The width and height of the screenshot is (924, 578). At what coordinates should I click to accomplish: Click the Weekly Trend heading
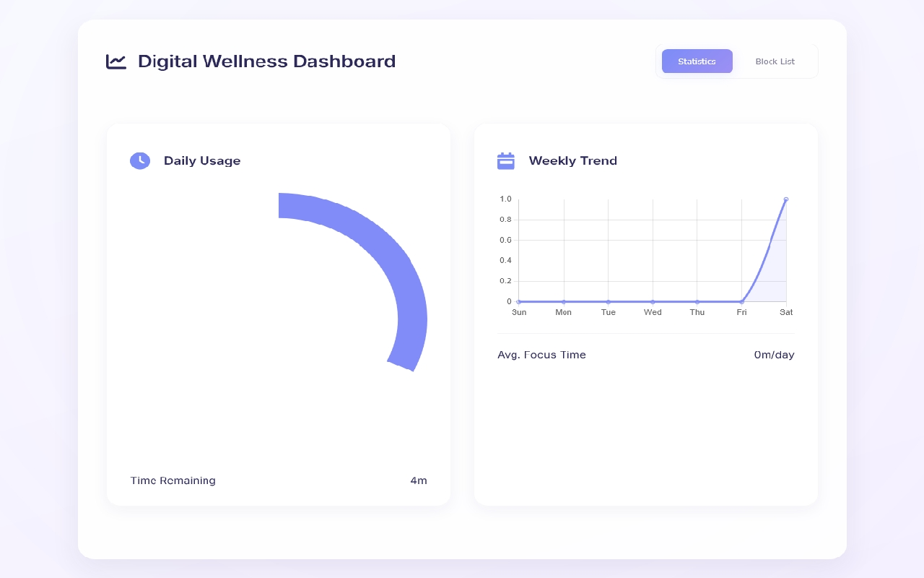572,160
